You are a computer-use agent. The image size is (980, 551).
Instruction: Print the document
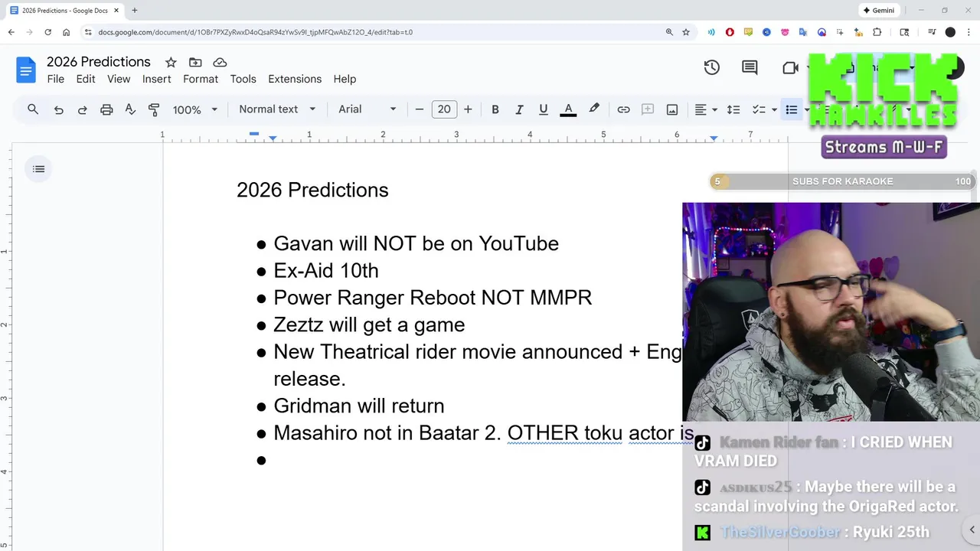coord(106,109)
